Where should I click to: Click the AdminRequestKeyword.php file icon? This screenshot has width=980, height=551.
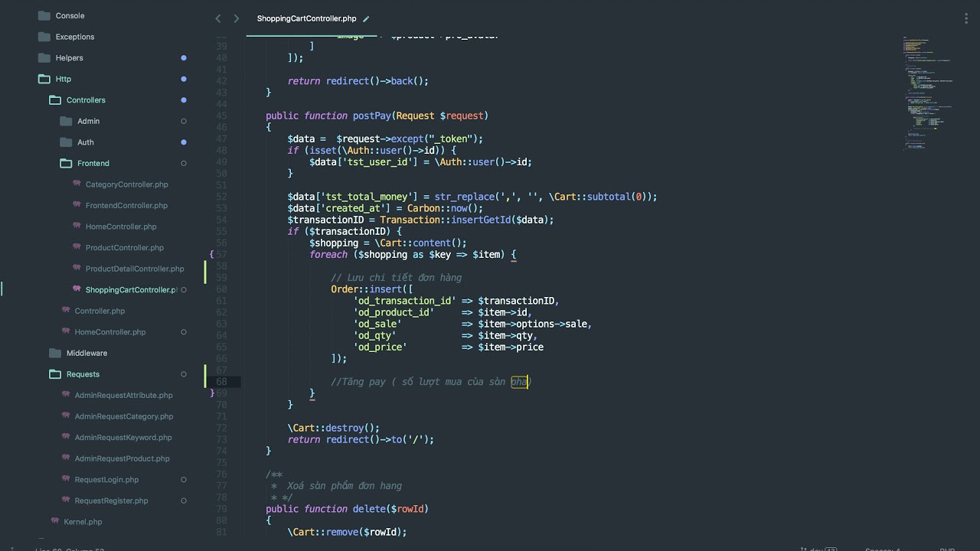(x=66, y=437)
